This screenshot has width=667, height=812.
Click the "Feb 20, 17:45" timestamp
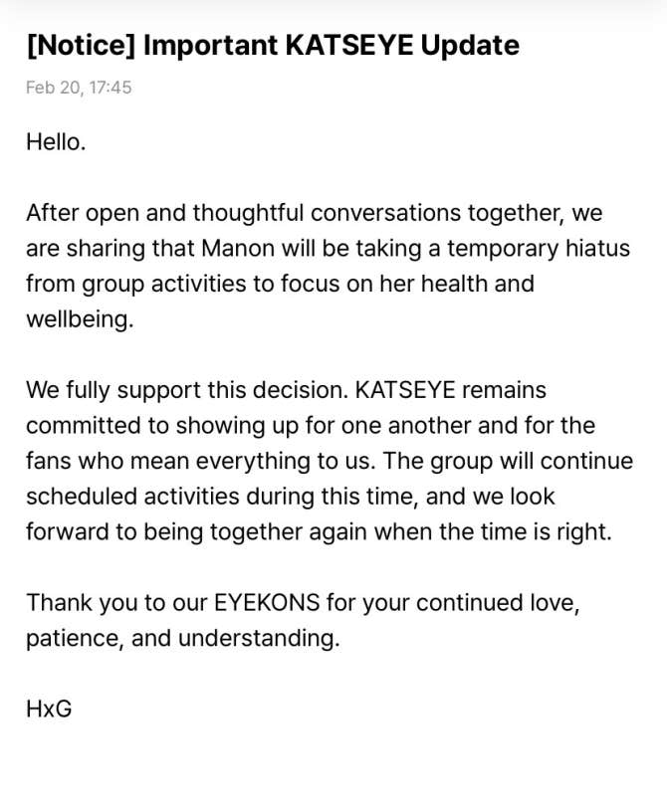tap(79, 88)
